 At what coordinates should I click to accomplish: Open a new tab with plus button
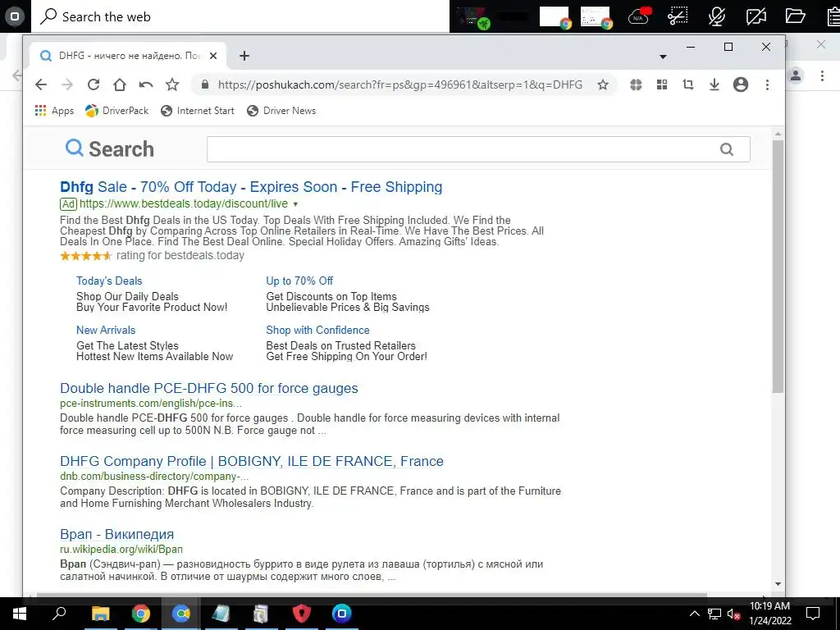point(244,56)
